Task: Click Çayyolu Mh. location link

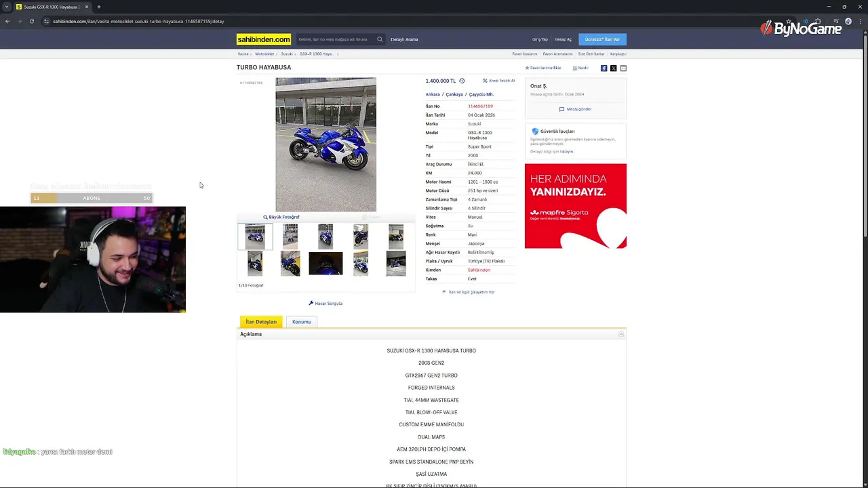Action: [481, 94]
